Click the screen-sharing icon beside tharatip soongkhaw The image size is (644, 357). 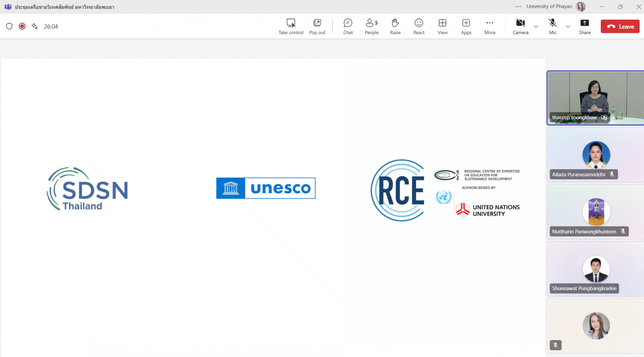click(604, 118)
